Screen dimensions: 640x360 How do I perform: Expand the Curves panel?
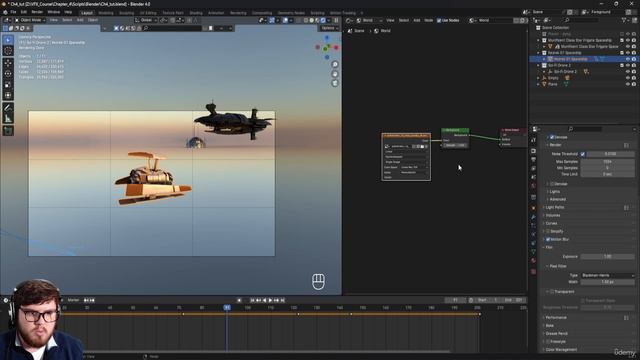[551, 223]
